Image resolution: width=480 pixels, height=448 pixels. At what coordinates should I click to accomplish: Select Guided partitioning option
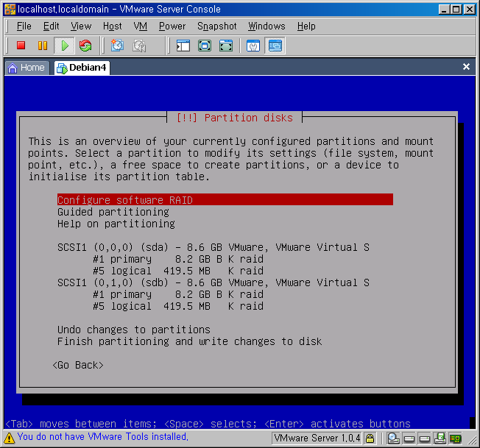pos(113,212)
